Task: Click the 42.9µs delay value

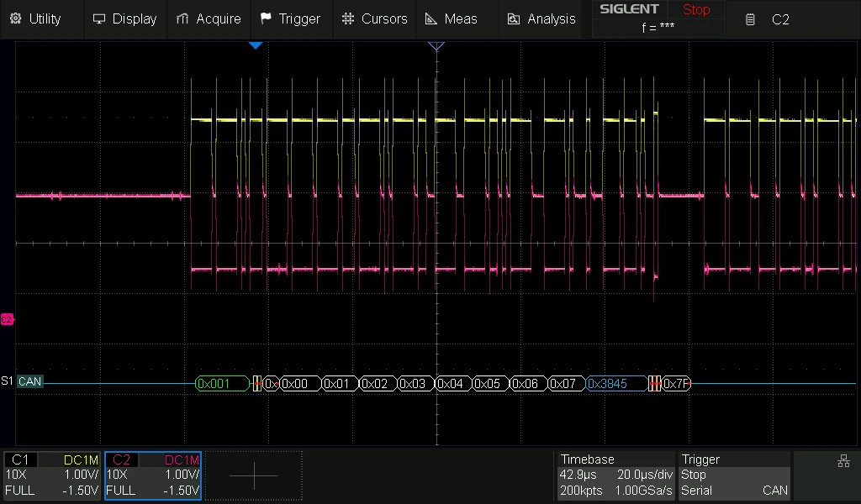Action: [578, 475]
